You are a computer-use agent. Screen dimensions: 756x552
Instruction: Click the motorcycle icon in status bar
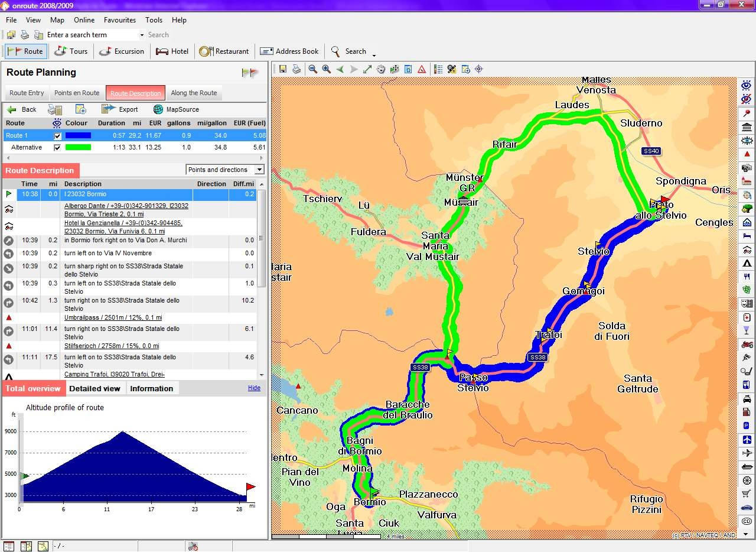193,546
